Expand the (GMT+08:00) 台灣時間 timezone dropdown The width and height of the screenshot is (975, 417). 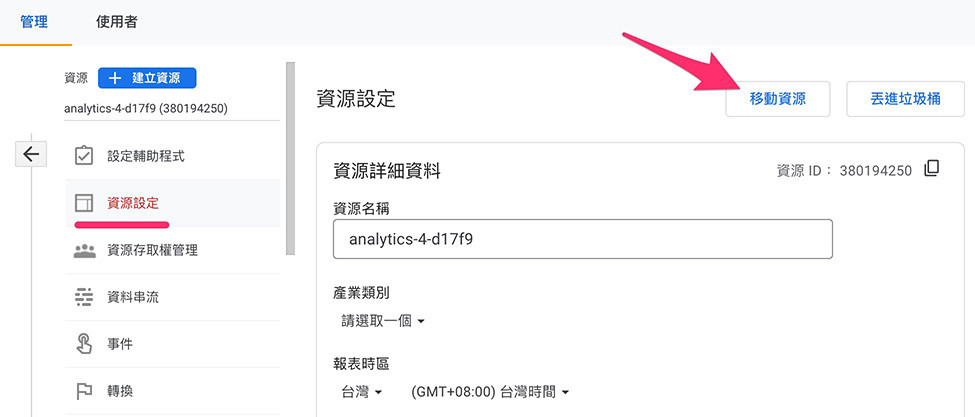(490, 392)
